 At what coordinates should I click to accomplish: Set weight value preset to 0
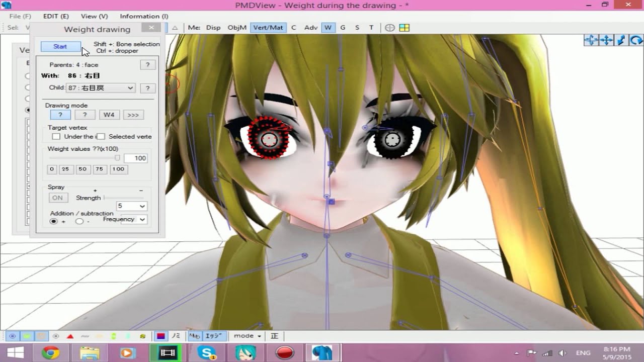tap(52, 169)
